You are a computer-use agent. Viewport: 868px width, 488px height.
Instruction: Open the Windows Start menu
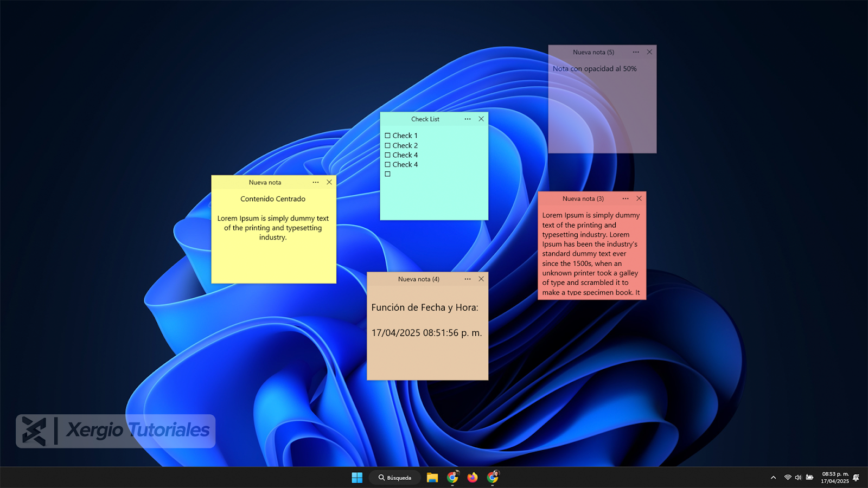[357, 478]
